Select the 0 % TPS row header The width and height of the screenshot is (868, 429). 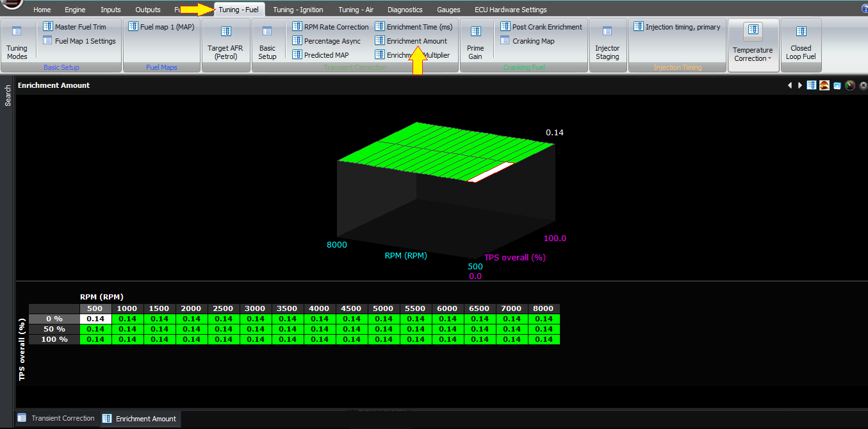[54, 319]
